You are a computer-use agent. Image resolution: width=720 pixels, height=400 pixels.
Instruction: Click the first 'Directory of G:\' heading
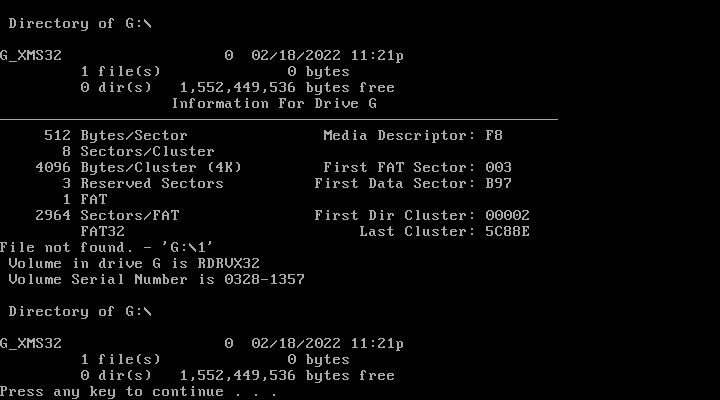(x=80, y=23)
